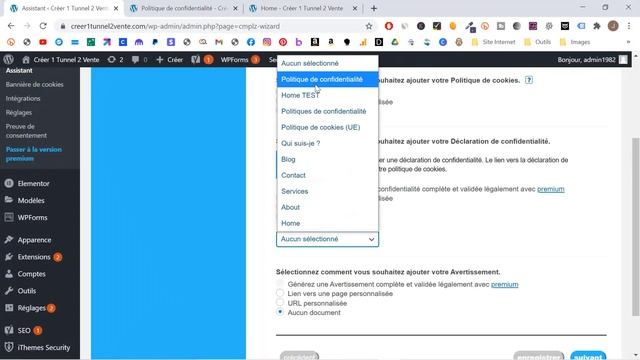Open the 'Aucun sélectionné' page dropdown
This screenshot has height=360, width=640.
pos(327,239)
